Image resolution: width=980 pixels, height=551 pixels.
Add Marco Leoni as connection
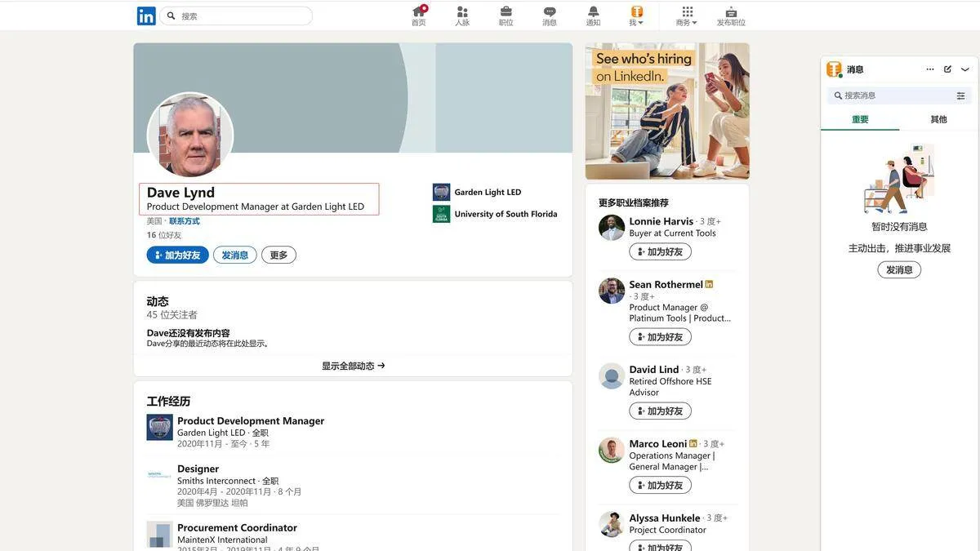pos(660,485)
